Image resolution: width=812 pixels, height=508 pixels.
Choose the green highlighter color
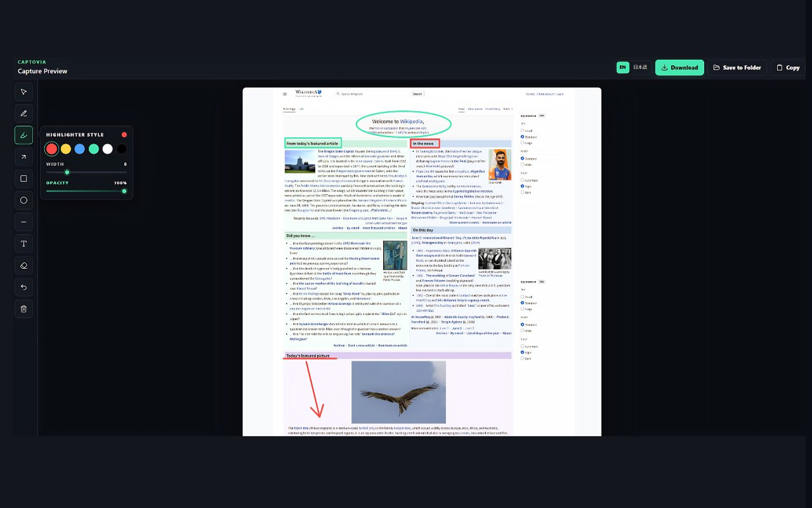point(93,149)
